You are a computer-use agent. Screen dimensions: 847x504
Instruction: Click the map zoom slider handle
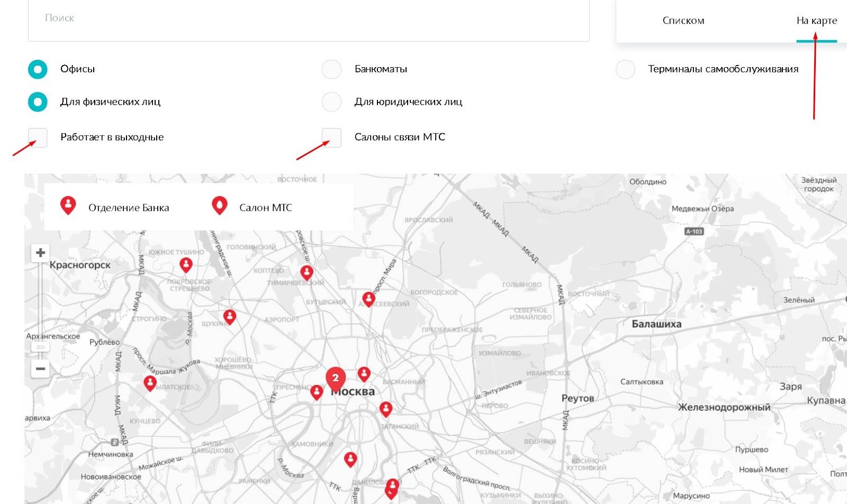coord(41,347)
